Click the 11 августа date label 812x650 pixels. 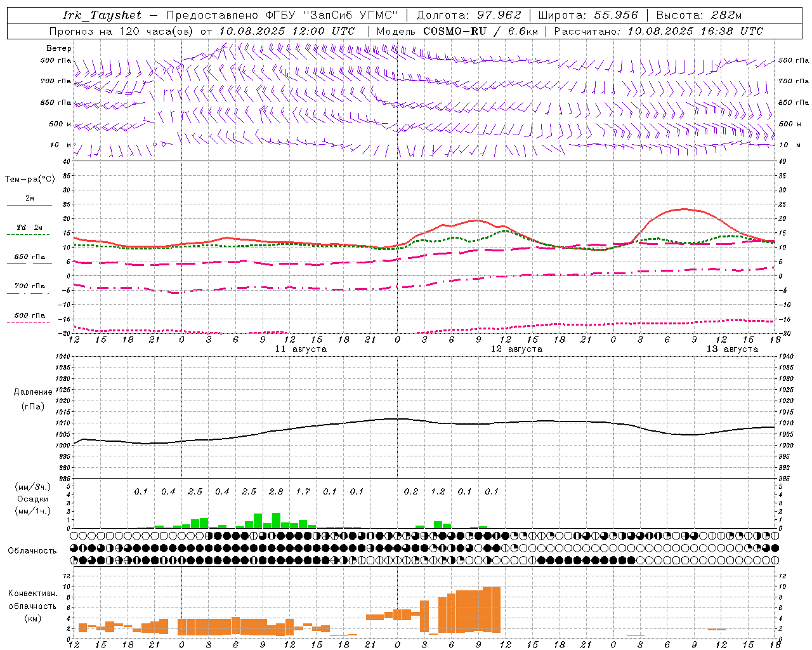(x=301, y=349)
